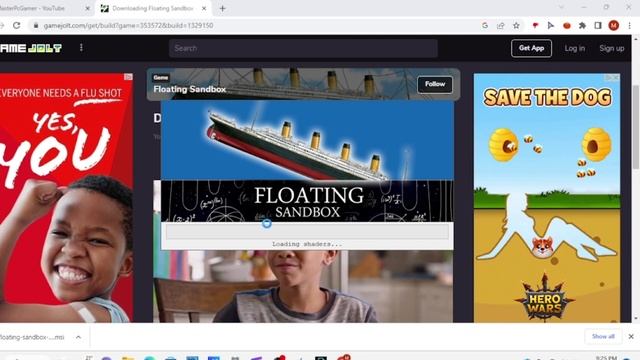Click the Google icon in the address bar

pos(485,25)
